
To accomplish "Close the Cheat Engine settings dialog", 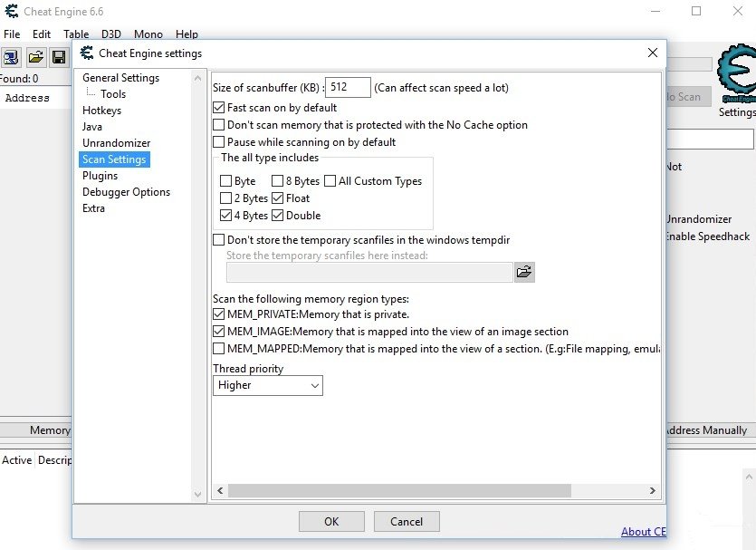I will [653, 53].
